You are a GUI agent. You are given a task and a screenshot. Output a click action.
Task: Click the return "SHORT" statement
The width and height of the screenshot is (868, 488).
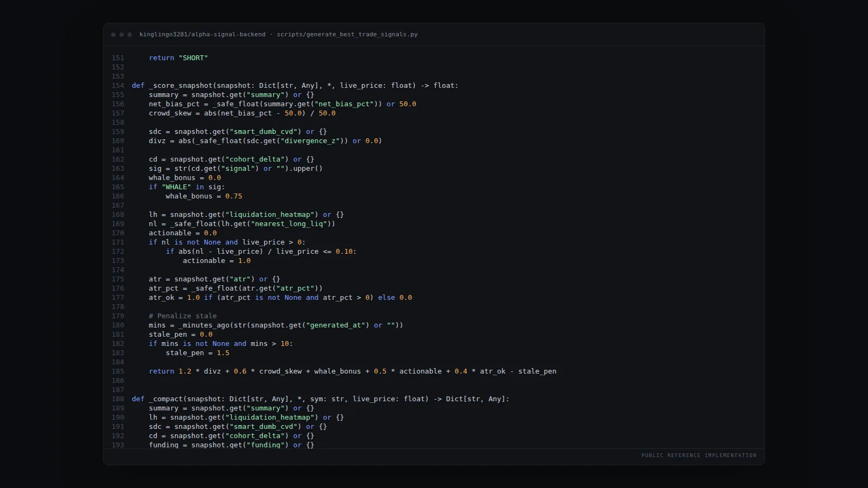(x=178, y=58)
